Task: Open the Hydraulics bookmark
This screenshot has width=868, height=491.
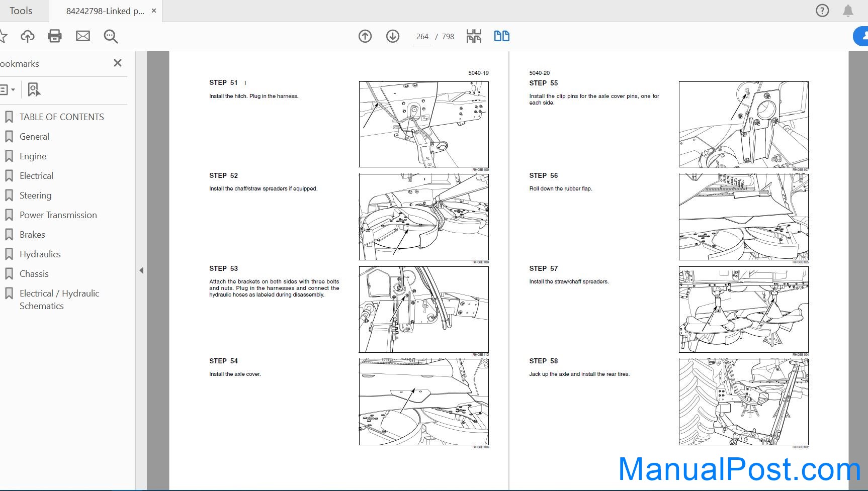Action: [40, 254]
